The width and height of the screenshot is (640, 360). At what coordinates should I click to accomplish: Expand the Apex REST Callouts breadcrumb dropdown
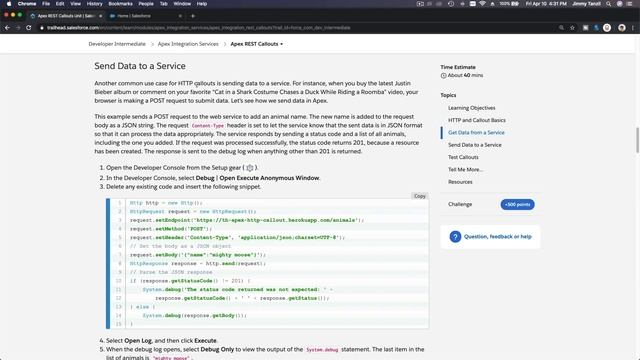(257, 44)
